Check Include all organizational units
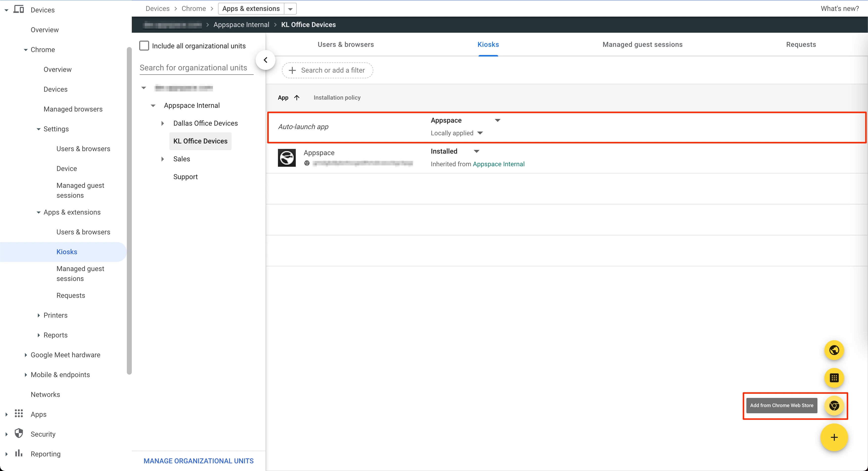The width and height of the screenshot is (868, 471). tap(144, 46)
